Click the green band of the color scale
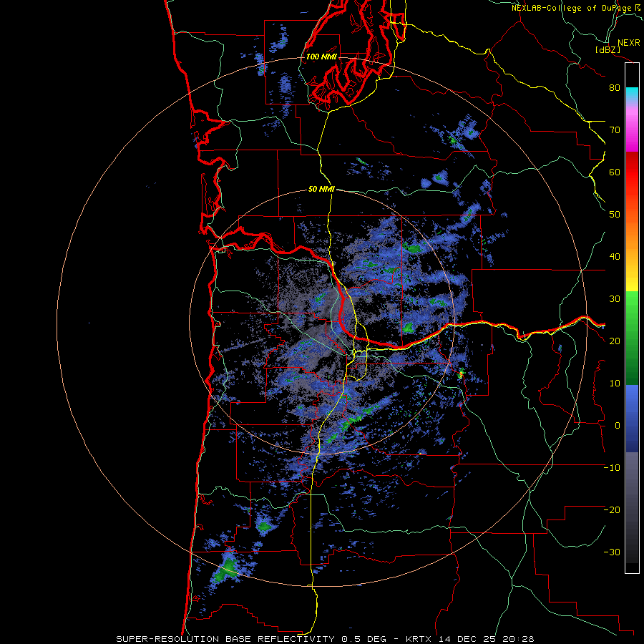Screen dimensions: 644x644 [x=632, y=338]
